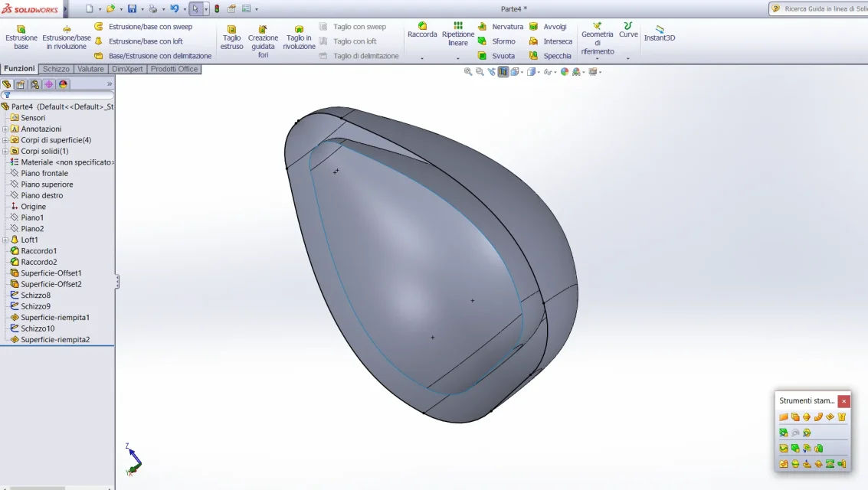Select Superficie-riempita2 in feature tree
The height and width of the screenshot is (490, 868).
point(55,340)
